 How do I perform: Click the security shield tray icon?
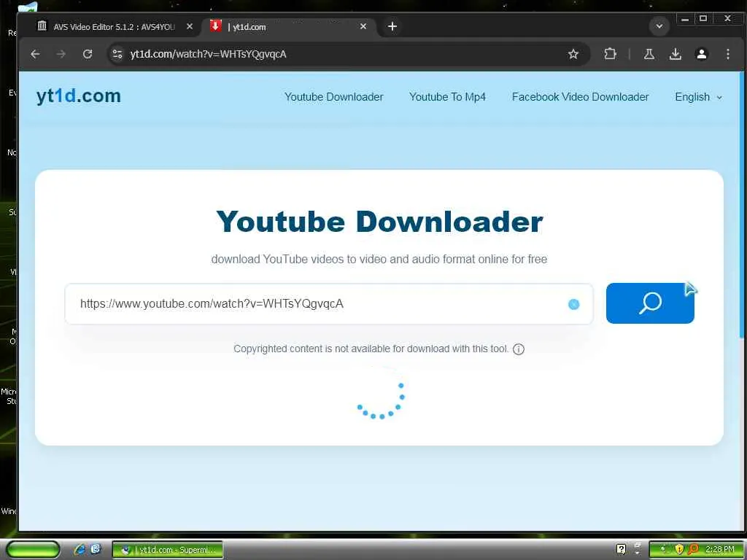click(x=679, y=550)
